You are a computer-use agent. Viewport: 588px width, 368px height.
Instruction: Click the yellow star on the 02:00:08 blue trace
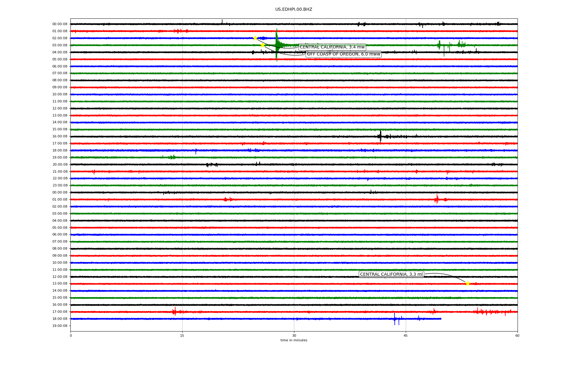[x=255, y=38]
